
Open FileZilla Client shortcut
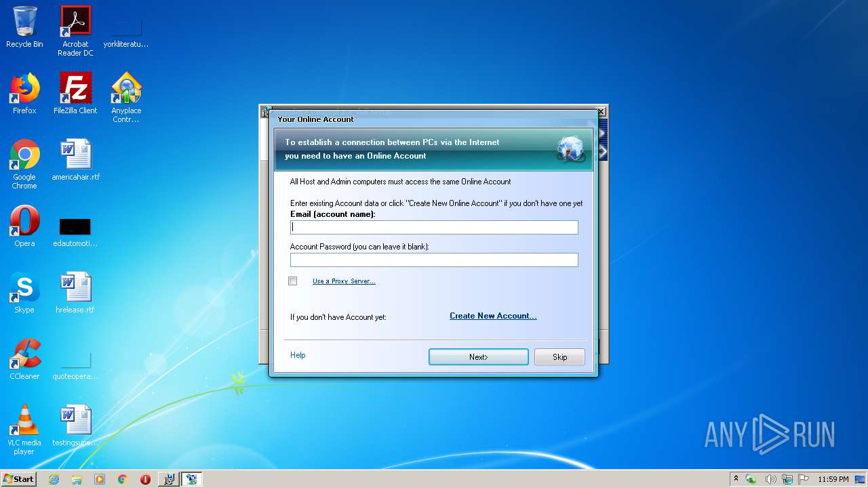(x=75, y=94)
